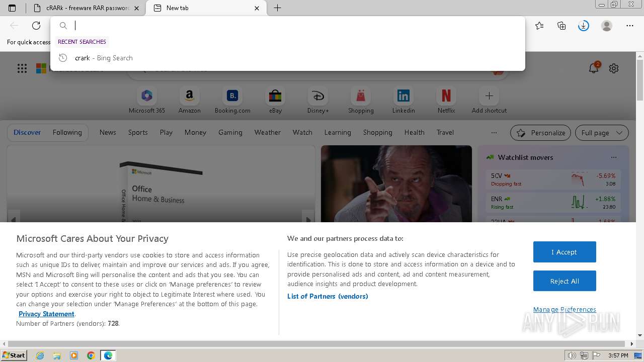This screenshot has width=644, height=362.
Task: Click the Add shortcut plus button
Action: [x=489, y=96]
